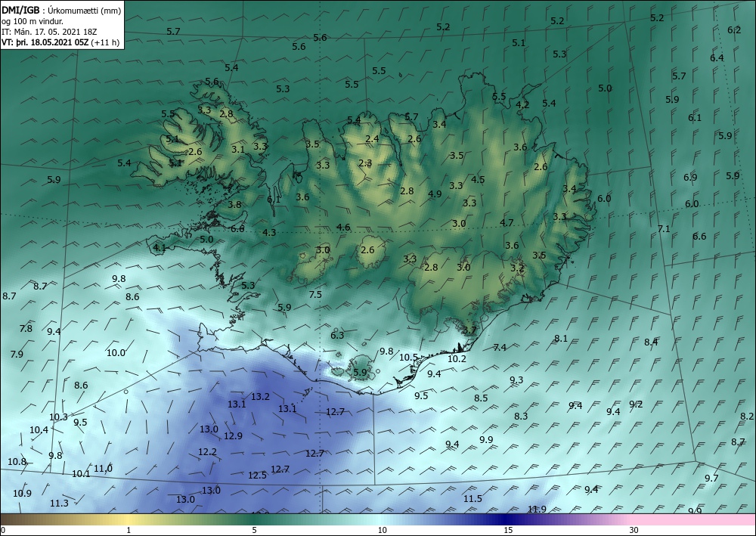Click the 8.5 value south of Vatnajökull
The image size is (756, 536).
pos(481,398)
